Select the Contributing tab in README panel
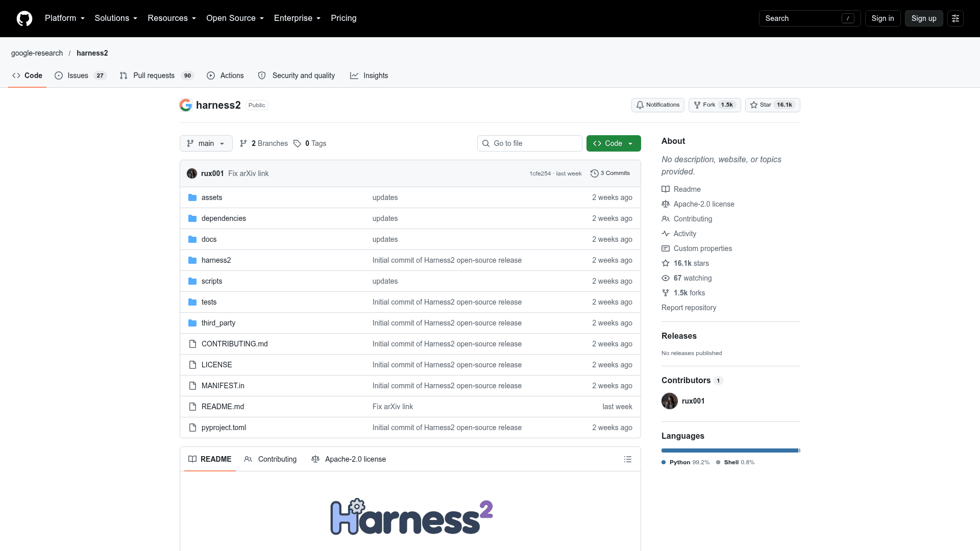Screen dimensions: 980x551 click(271, 459)
